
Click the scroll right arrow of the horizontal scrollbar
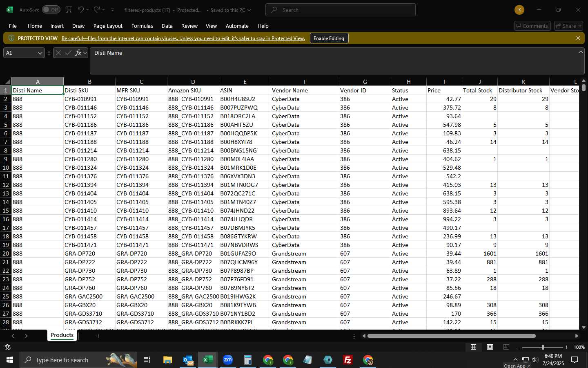pos(577,336)
